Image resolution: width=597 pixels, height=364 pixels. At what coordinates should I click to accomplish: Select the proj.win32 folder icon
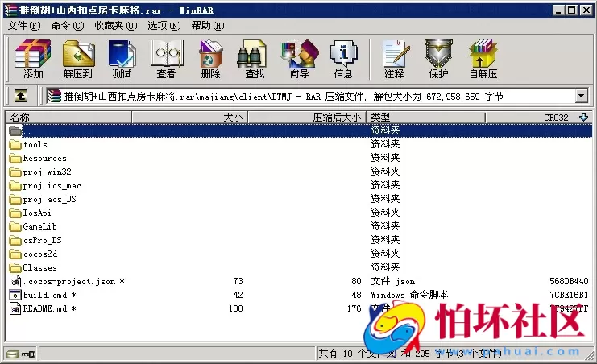pyautogui.click(x=15, y=172)
